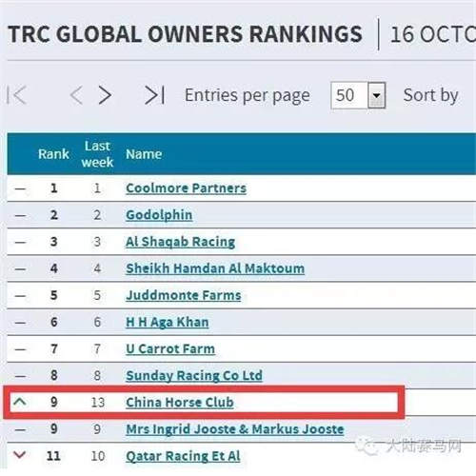Open Juddmonte Farms link
Image resolution: width=476 pixels, height=476 pixels.
click(x=184, y=295)
